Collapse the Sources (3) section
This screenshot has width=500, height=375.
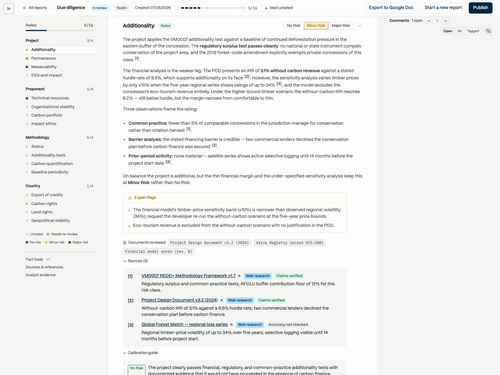click(135, 261)
